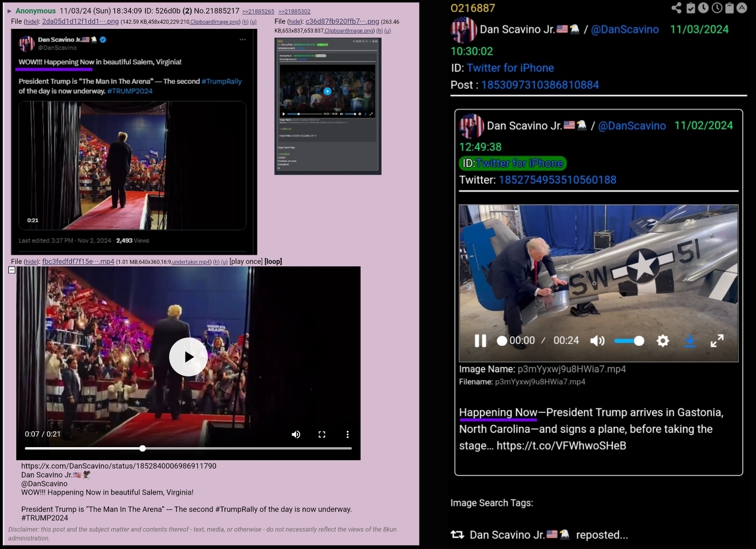756x549 pixels.
Task: Click the share icon in the top-right toolbar
Action: (x=677, y=8)
